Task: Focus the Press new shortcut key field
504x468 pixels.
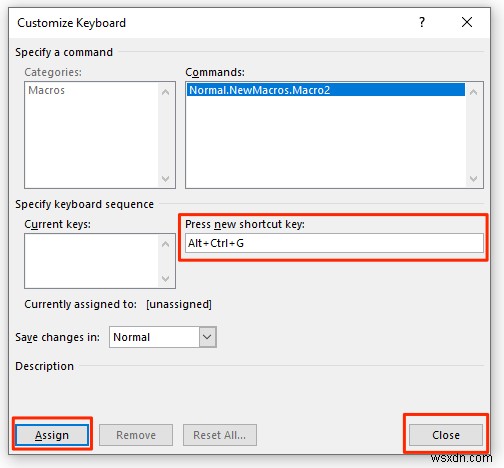Action: pos(334,243)
